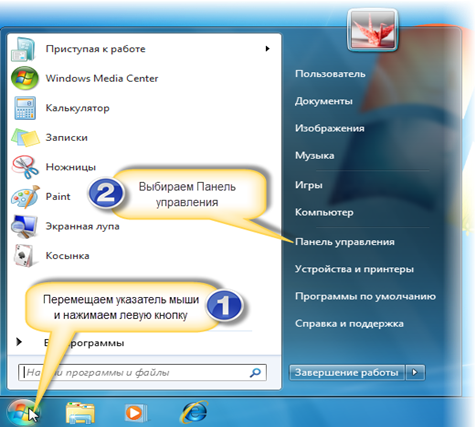The width and height of the screenshot is (476, 427).
Task: Open shutdown options arrow next to Завершение работы
Action: point(415,372)
